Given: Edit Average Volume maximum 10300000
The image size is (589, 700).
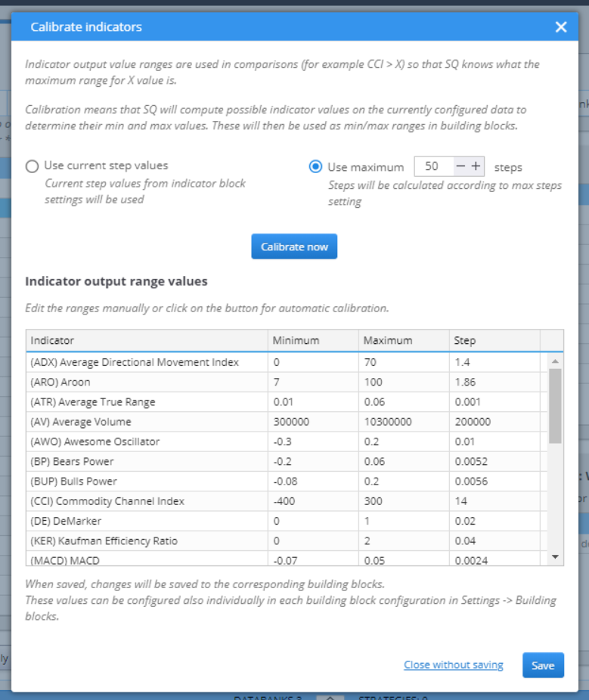Looking at the screenshot, I should [404, 422].
